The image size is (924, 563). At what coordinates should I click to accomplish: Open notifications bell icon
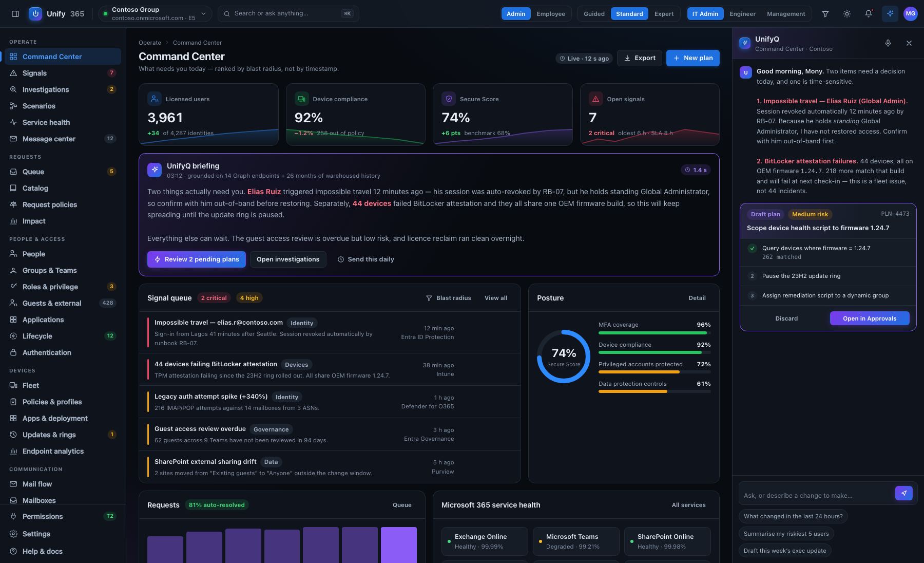click(x=869, y=14)
